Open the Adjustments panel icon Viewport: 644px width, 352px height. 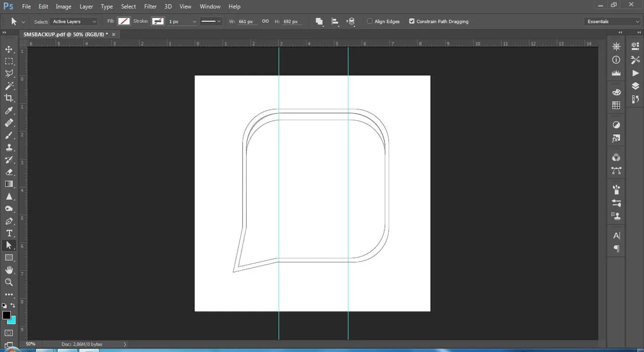616,125
